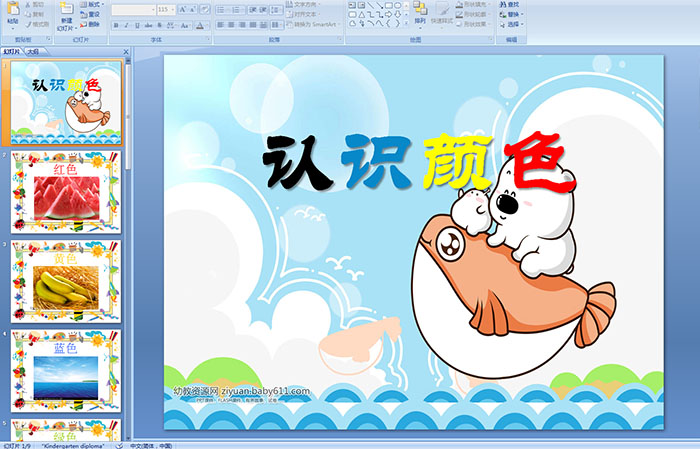
Task: Select the Triangle shape in gallery
Action: point(362,14)
